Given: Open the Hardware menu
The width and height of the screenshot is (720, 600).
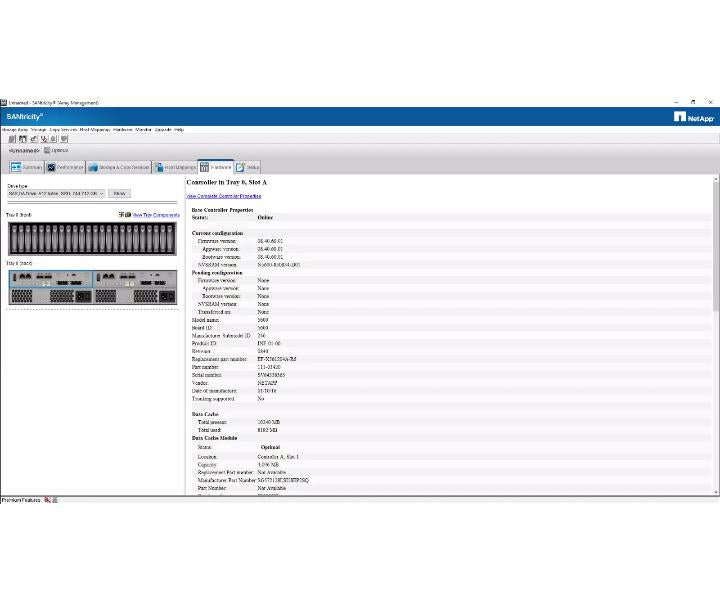Looking at the screenshot, I should [x=123, y=130].
